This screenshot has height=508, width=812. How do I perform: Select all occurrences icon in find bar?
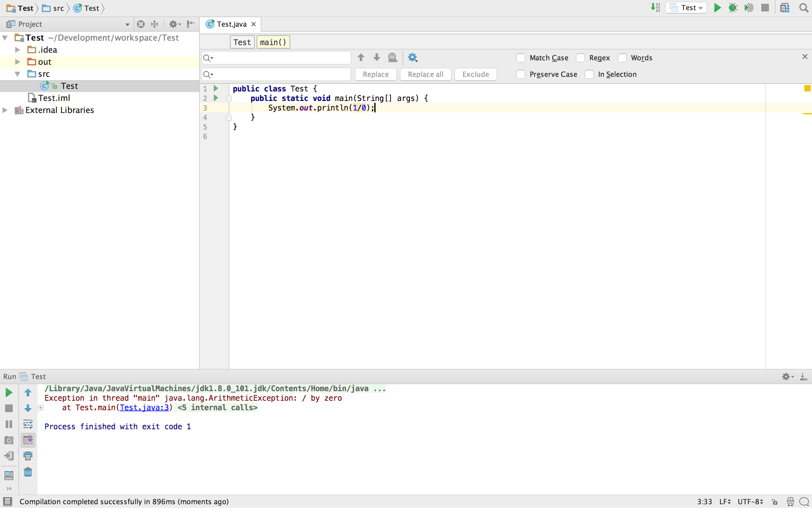[393, 57]
